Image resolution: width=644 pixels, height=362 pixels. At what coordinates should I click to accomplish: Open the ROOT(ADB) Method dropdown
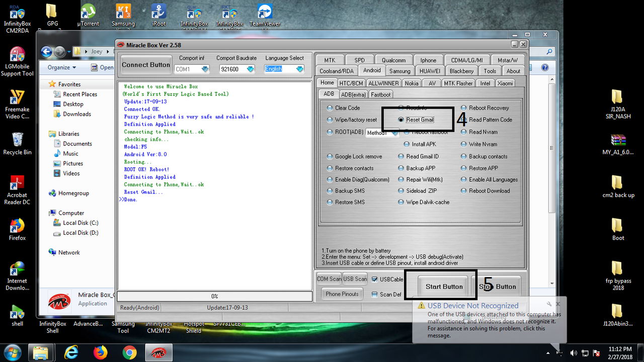pyautogui.click(x=394, y=133)
